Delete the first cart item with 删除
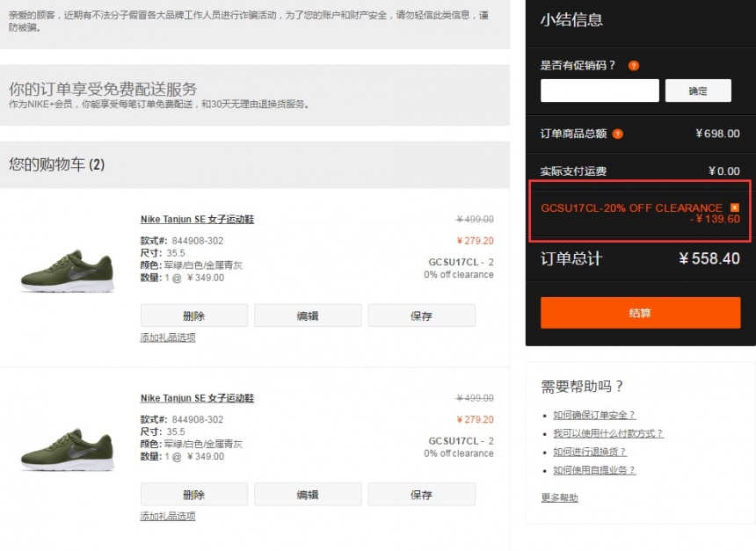756x551 pixels. point(194,315)
